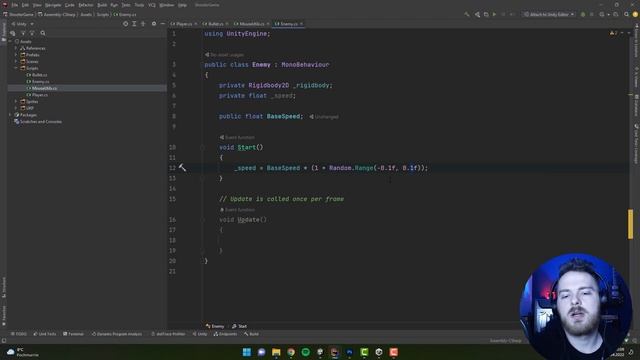Expand the Sprites folder
This screenshot has width=640, height=360.
tap(16, 102)
